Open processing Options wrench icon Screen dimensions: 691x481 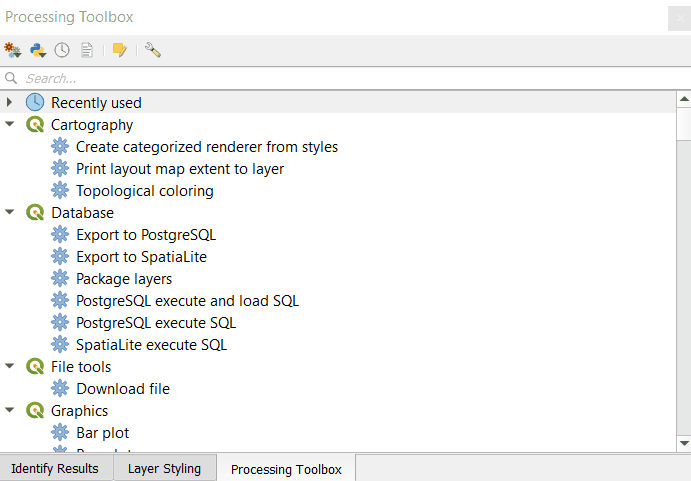[153, 50]
